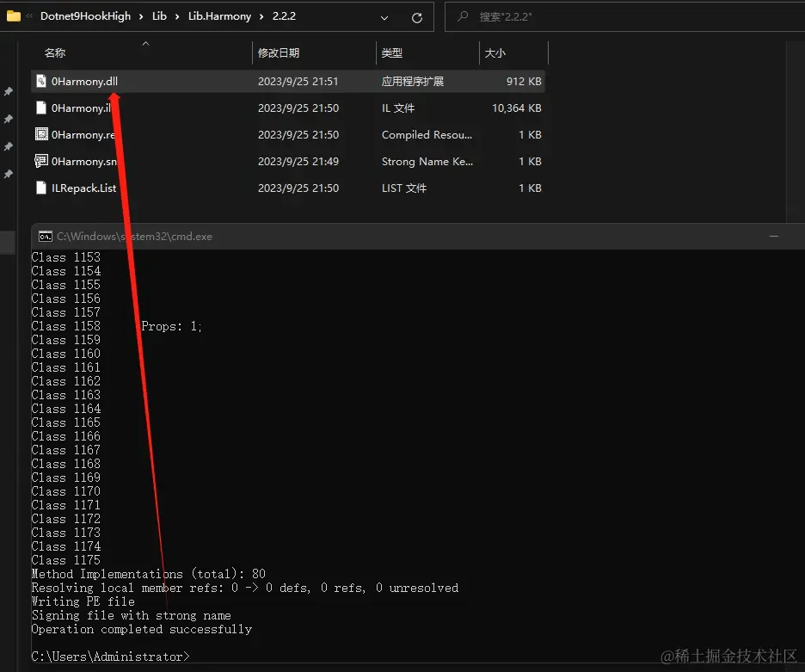Click the 'Class 1158' line in cmd
The width and height of the screenshot is (805, 672).
coord(65,326)
